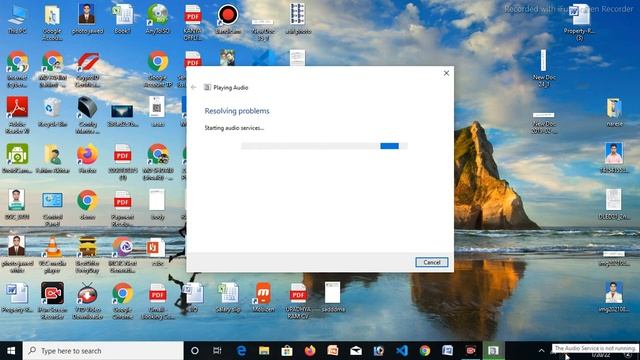The height and width of the screenshot is (360, 640).
Task: Select the Property-R Word file in top-right
Action: click(x=580, y=22)
